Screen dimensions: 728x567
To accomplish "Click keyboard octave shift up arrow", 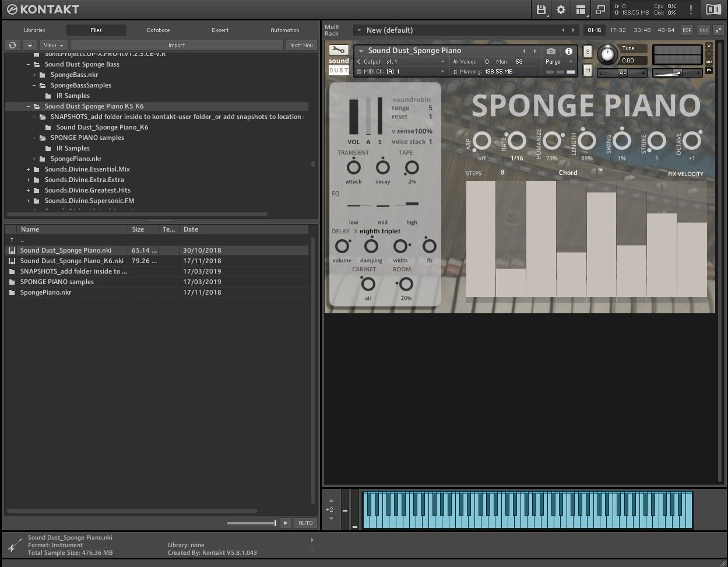I will [331, 501].
